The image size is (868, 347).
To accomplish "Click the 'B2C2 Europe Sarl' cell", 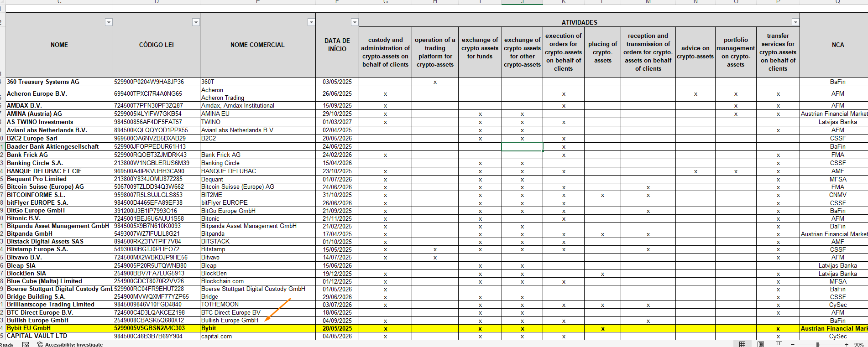I will tap(59, 138).
